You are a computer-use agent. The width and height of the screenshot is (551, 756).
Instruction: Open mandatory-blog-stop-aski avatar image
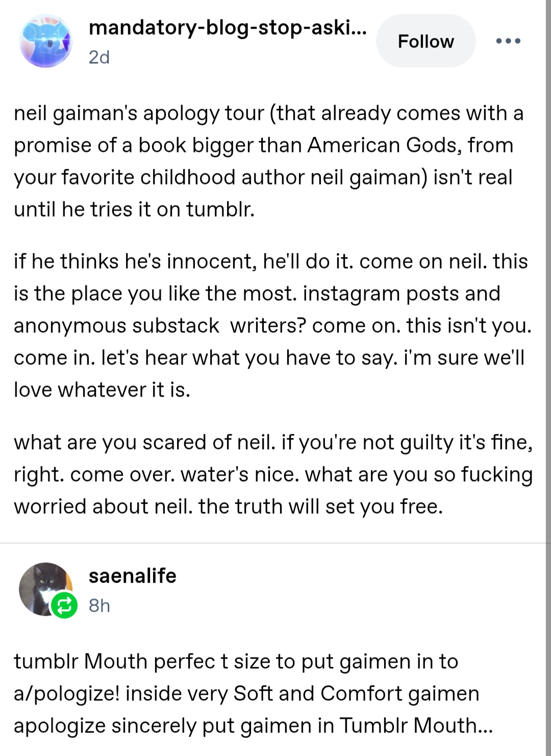45,41
